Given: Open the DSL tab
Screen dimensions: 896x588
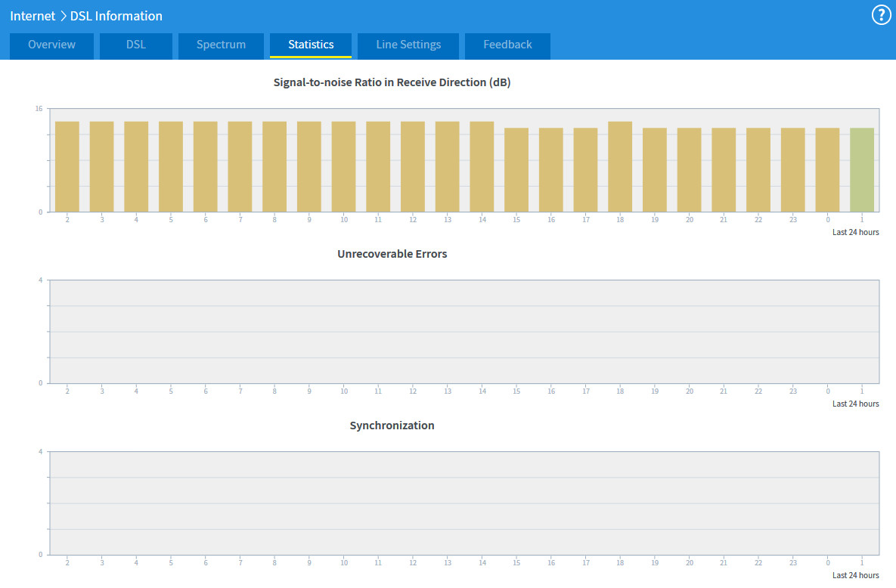Looking at the screenshot, I should 136,45.
